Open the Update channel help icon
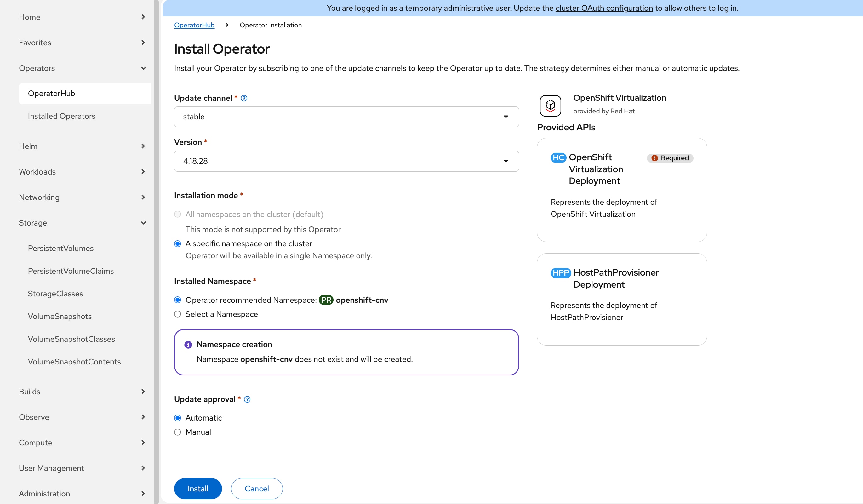The width and height of the screenshot is (863, 504). coord(244,98)
